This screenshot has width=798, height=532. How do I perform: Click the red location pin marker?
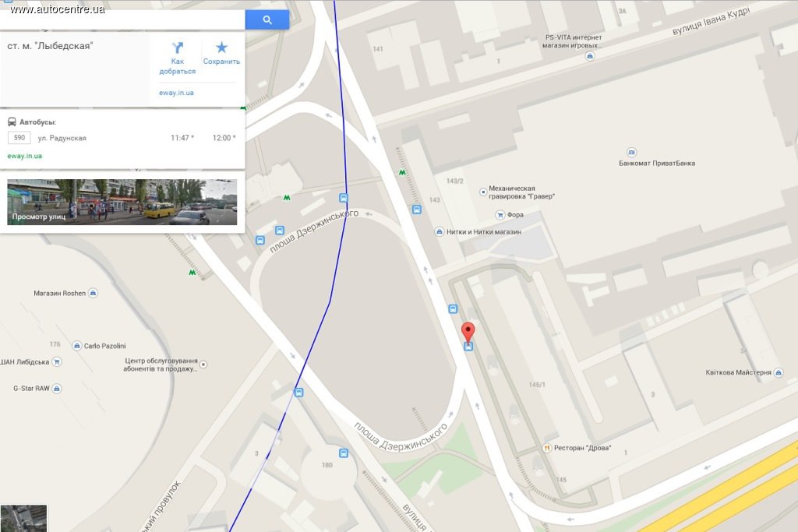[x=468, y=332]
